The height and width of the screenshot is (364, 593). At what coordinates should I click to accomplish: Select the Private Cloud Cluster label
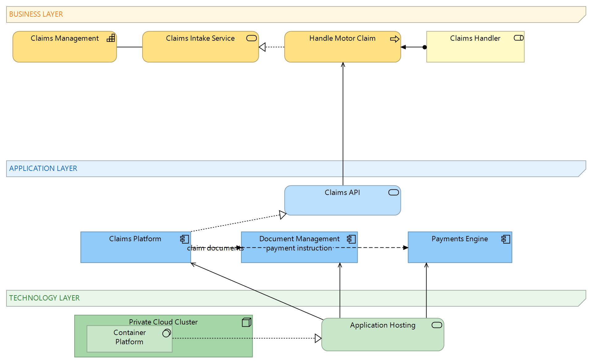(163, 322)
